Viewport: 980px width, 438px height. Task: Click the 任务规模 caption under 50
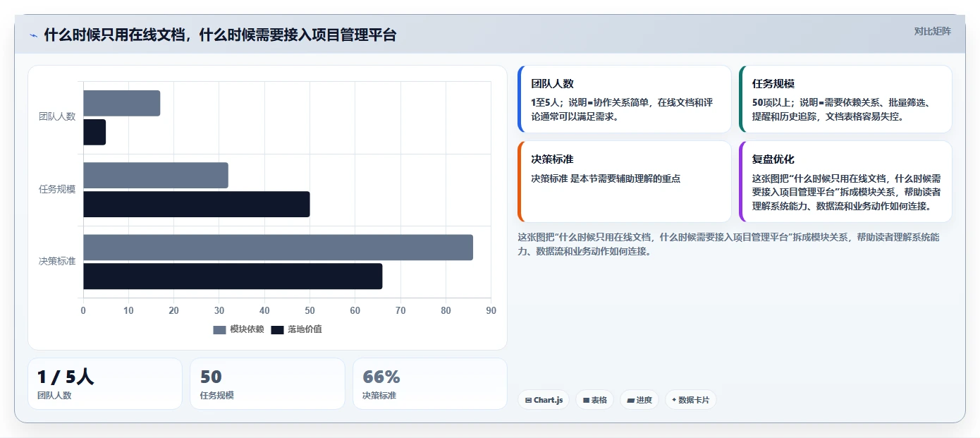click(217, 396)
